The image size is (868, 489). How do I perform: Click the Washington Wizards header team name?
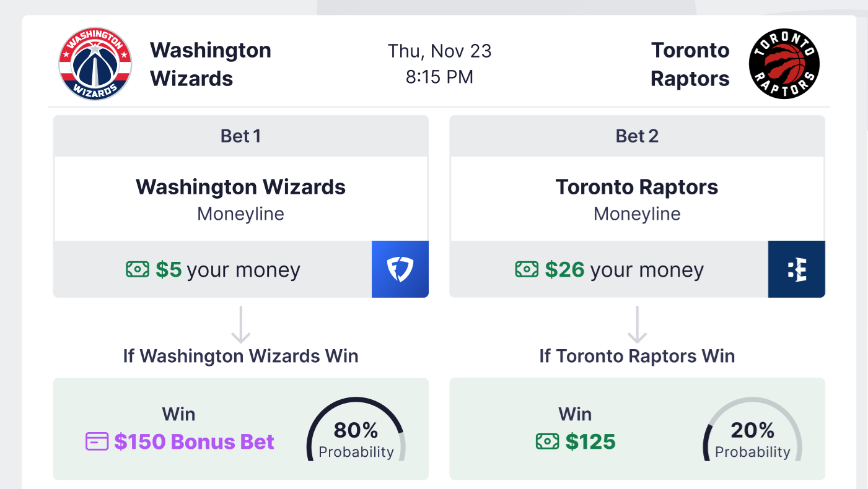click(211, 64)
